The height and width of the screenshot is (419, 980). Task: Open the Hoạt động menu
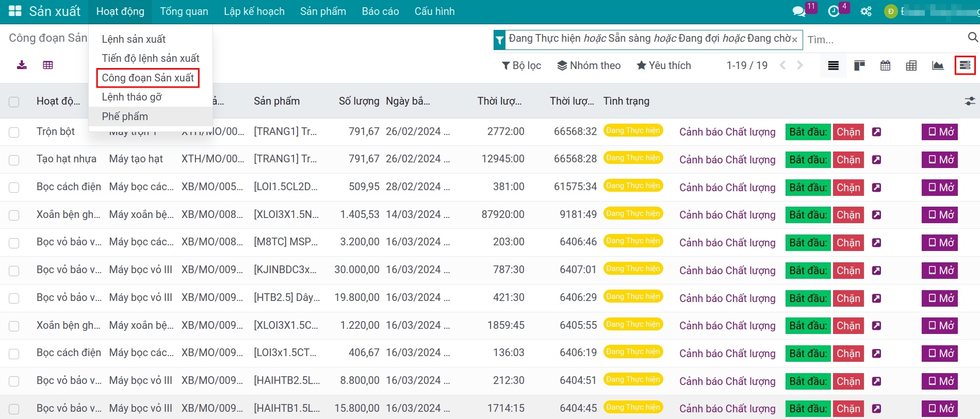click(x=120, y=11)
